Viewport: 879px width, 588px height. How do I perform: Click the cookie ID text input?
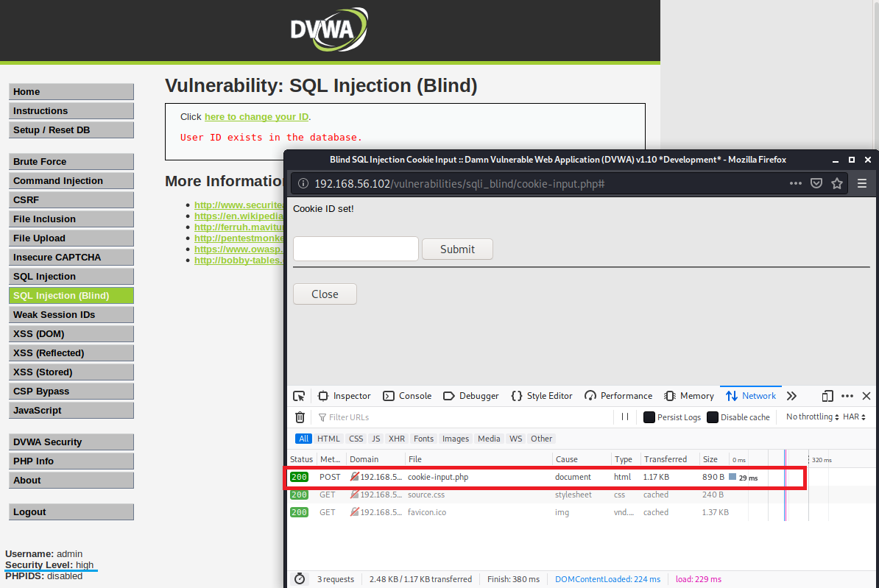coord(356,249)
